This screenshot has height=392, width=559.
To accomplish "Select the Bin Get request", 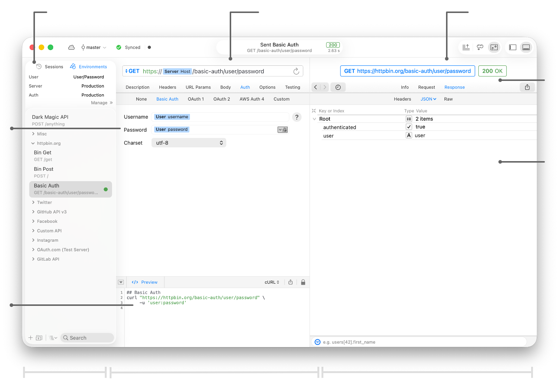I will click(71, 156).
